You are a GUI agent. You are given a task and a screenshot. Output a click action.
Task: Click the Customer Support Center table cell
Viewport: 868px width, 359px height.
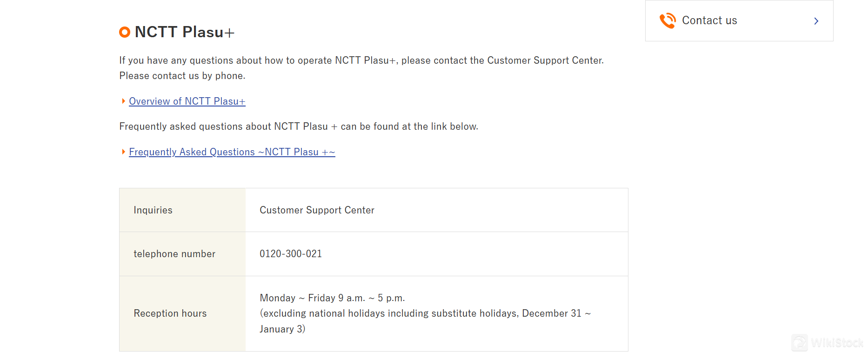click(317, 210)
